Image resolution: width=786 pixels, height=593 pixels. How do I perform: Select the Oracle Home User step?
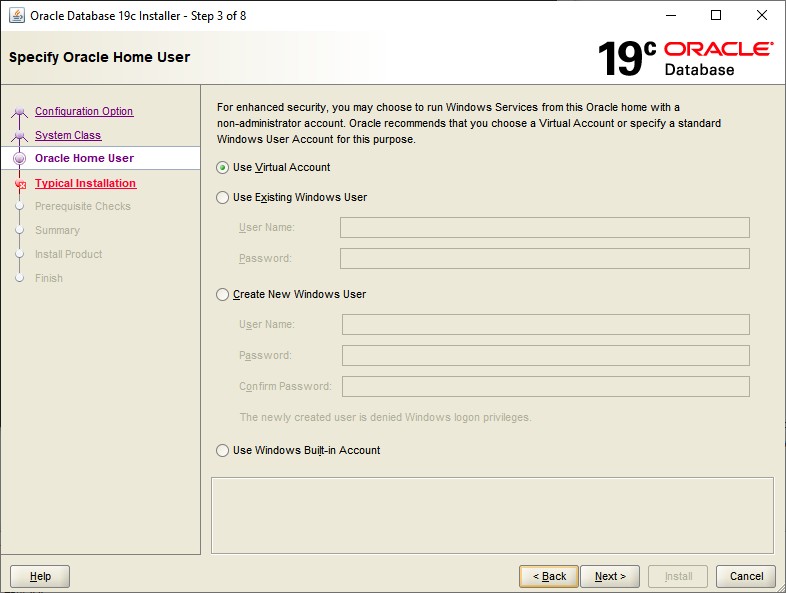point(84,158)
